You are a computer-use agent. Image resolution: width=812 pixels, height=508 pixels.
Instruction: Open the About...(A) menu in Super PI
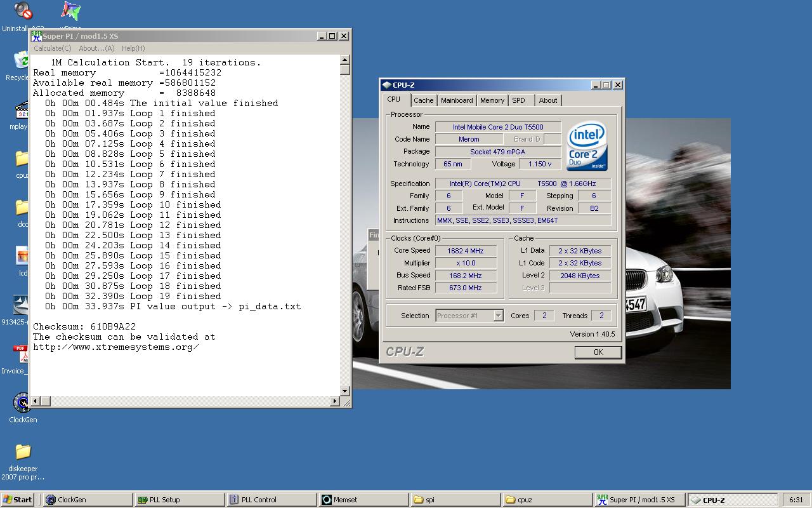[96, 48]
